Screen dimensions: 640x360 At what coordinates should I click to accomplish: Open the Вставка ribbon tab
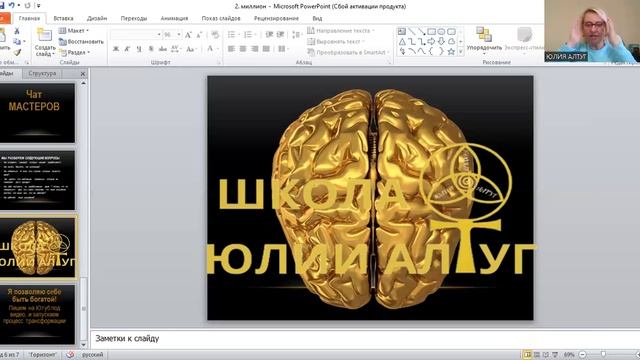click(63, 18)
